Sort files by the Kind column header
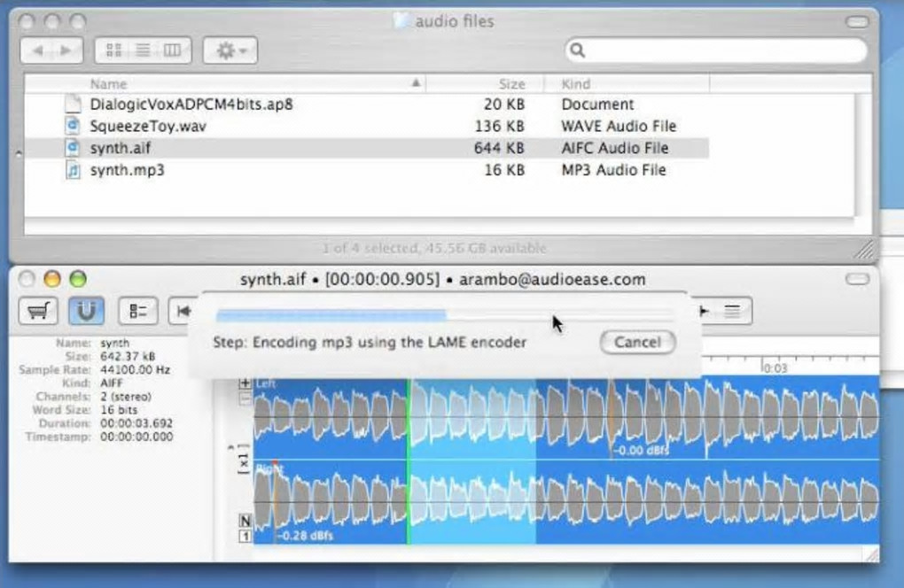The image size is (904, 588). click(627, 84)
